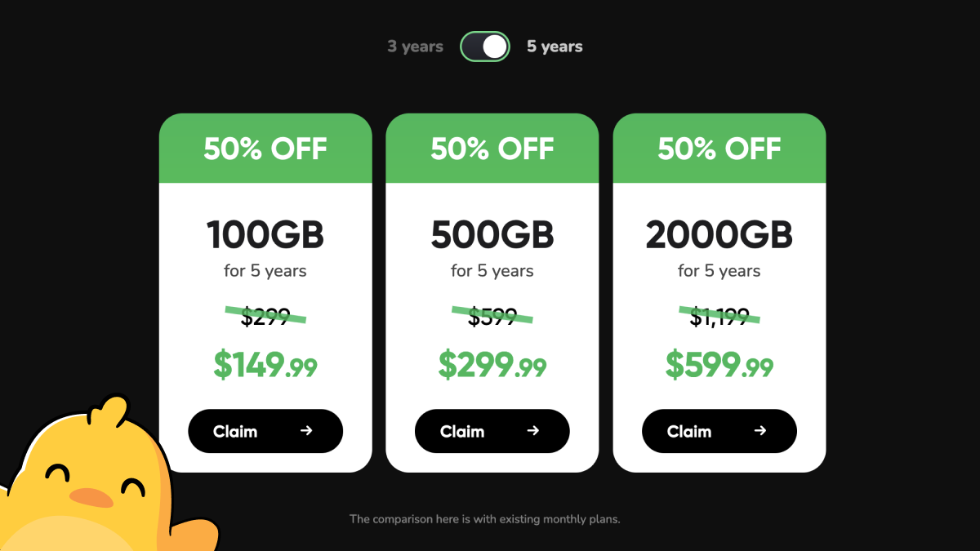The width and height of the screenshot is (980, 551).
Task: Click the $599.99 price
Action: click(x=719, y=365)
